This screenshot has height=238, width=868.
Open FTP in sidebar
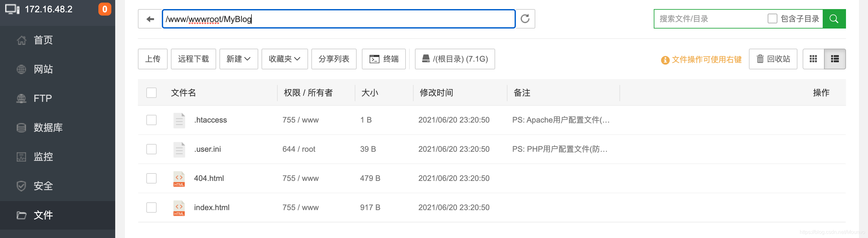(58, 98)
